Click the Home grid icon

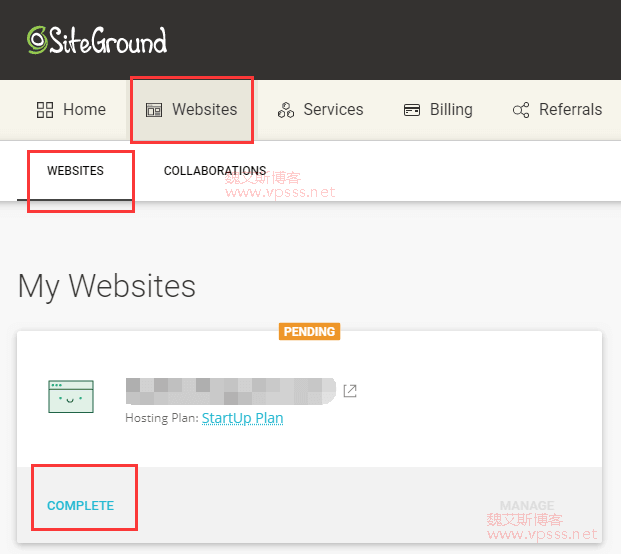point(45,110)
